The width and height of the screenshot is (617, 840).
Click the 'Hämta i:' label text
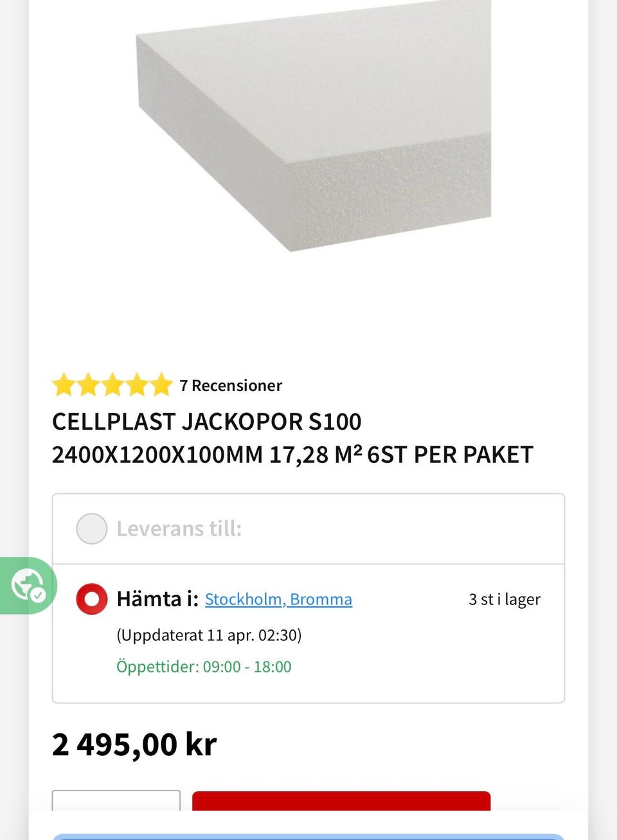coord(157,599)
